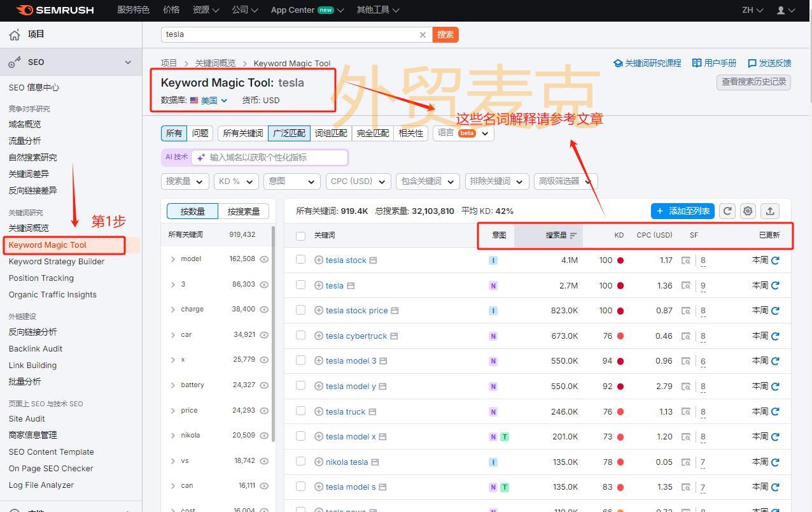The width and height of the screenshot is (812, 512).
Task: Click SERP snapshot icon beside 'tesla cybertruck'
Action: [394, 336]
